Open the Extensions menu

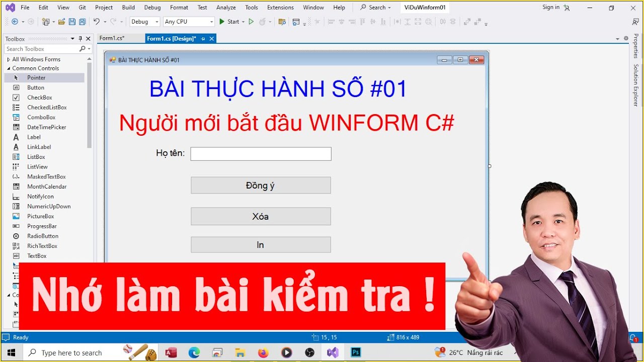click(x=280, y=8)
